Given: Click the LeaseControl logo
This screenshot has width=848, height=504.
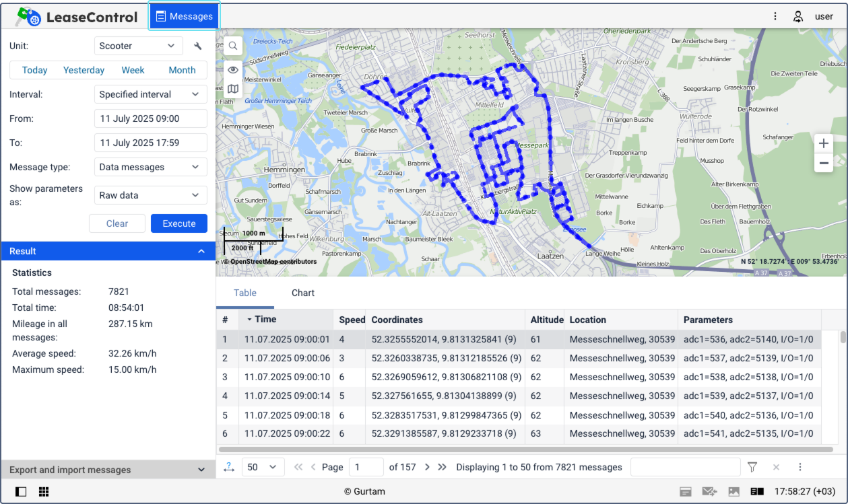Looking at the screenshot, I should pyautogui.click(x=77, y=17).
